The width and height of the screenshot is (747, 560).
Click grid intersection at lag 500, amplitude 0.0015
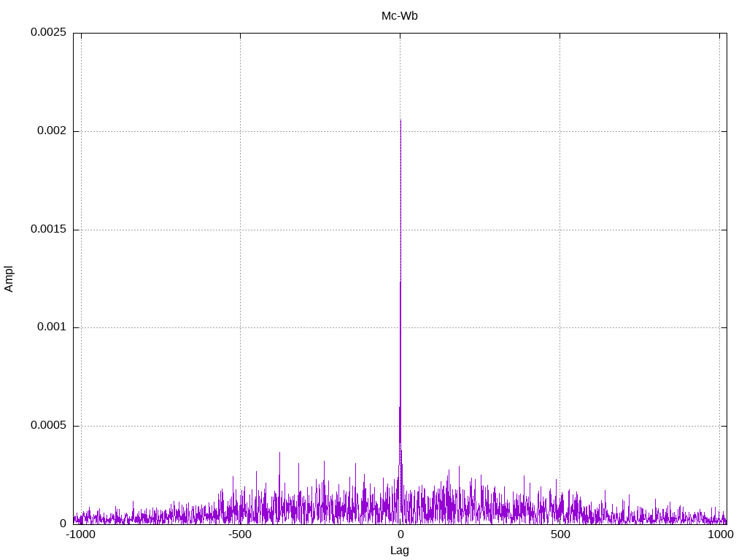coord(560,230)
